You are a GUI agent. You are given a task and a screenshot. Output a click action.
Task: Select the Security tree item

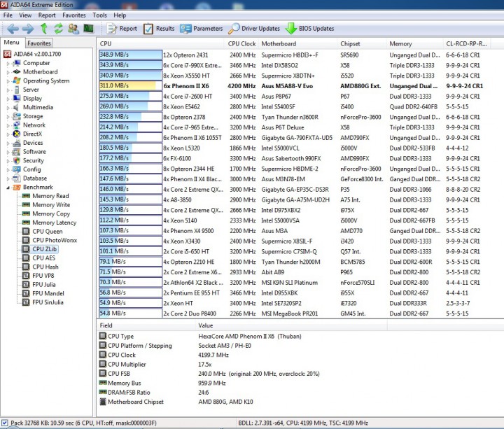click(x=33, y=160)
